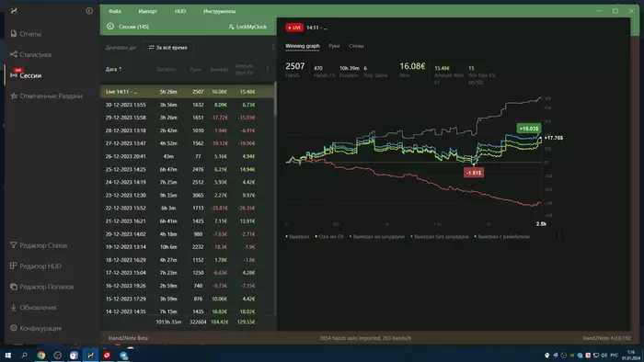This screenshot has height=362, width=644.
Task: Select session 19-12-2023 13:14
Action: point(187,247)
